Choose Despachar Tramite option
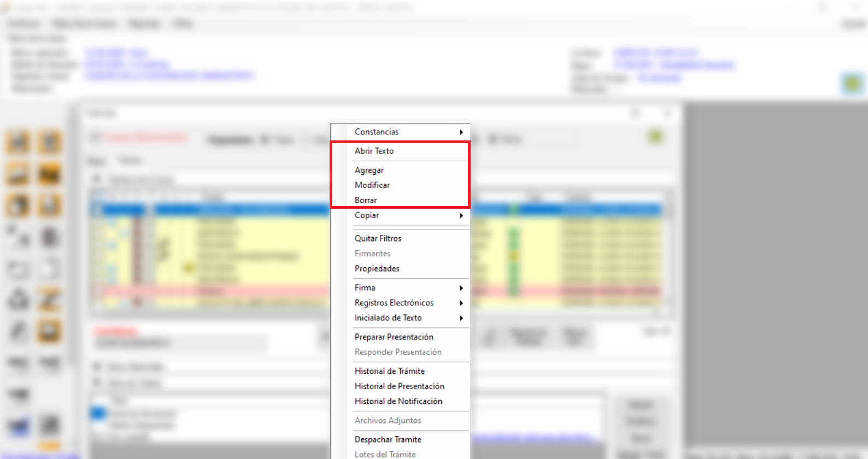 click(388, 439)
